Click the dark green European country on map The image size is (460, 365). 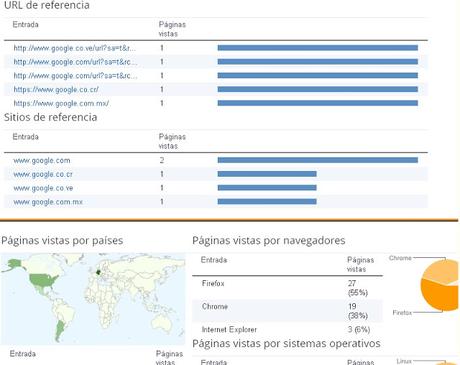tap(98, 272)
